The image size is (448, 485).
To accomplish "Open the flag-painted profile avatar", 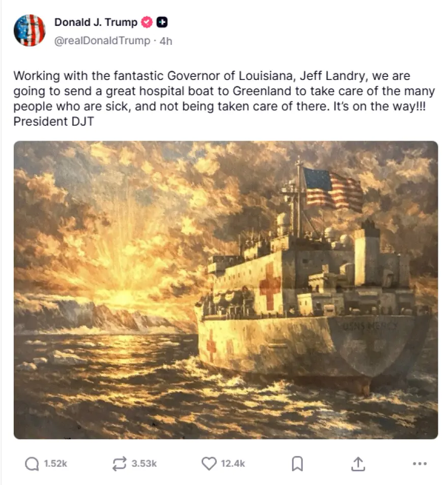I will (x=30, y=31).
